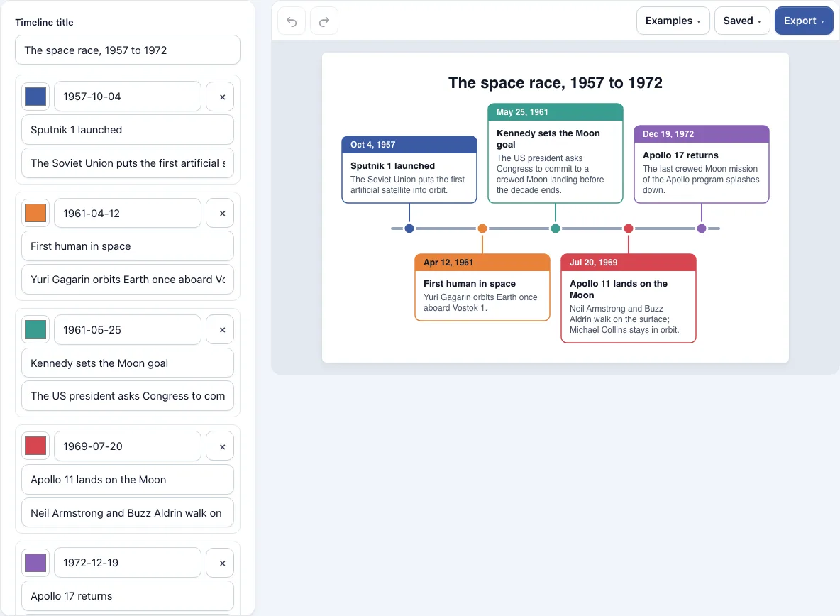Image resolution: width=840 pixels, height=616 pixels.
Task: Edit the 'Sputnik 1 launched' title field
Action: (x=128, y=130)
